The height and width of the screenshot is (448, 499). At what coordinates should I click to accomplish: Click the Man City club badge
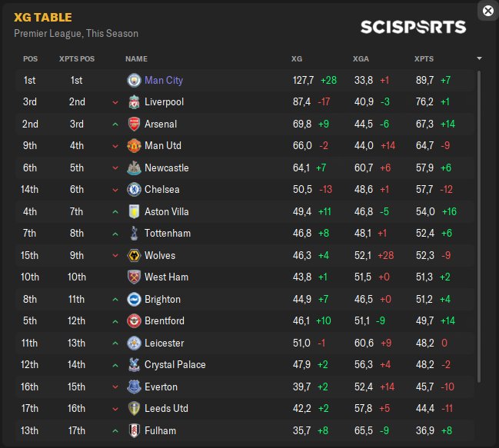[134, 80]
